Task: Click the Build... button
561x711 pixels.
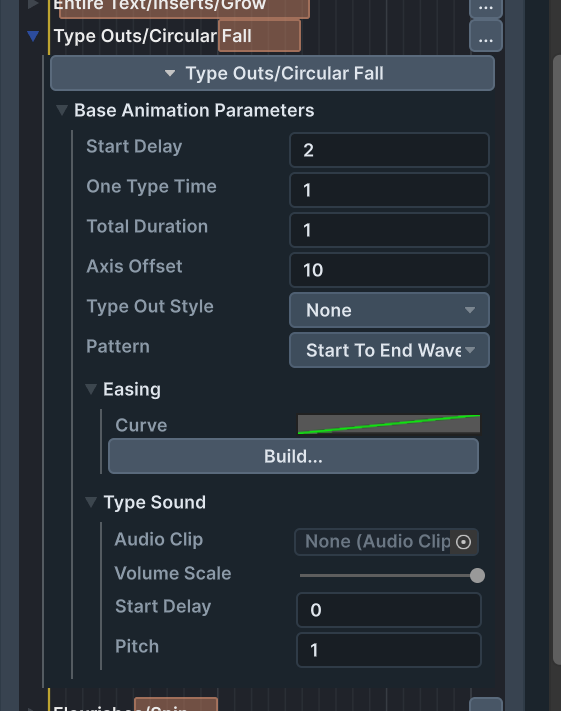Action: click(x=293, y=456)
